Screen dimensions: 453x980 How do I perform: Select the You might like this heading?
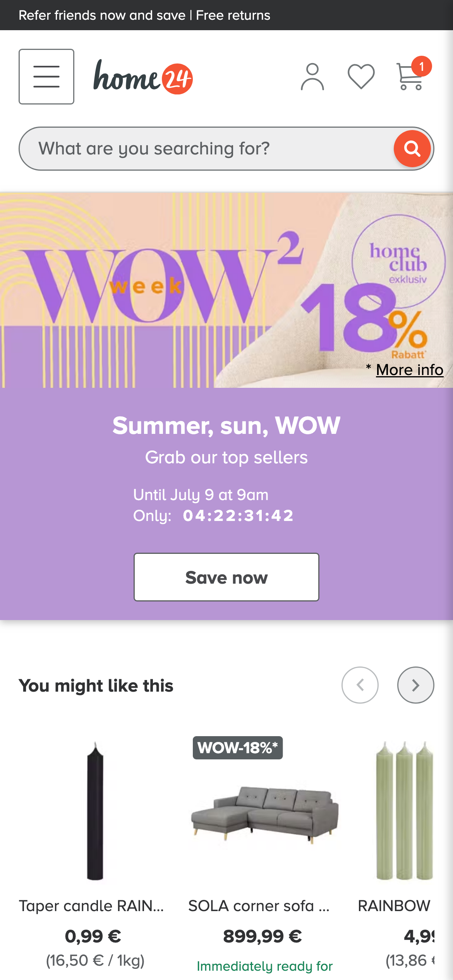pos(96,685)
